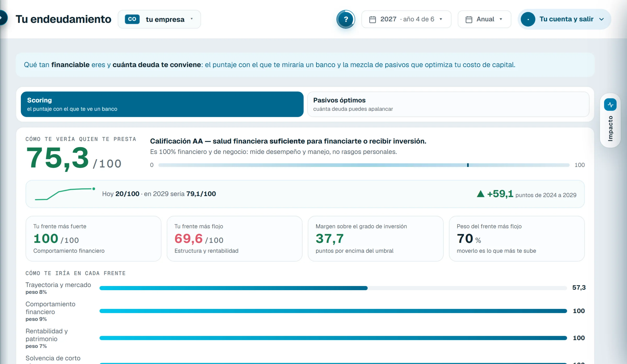This screenshot has height=364, width=627.
Task: Click the Calificación AA heading
Action: coord(288,141)
